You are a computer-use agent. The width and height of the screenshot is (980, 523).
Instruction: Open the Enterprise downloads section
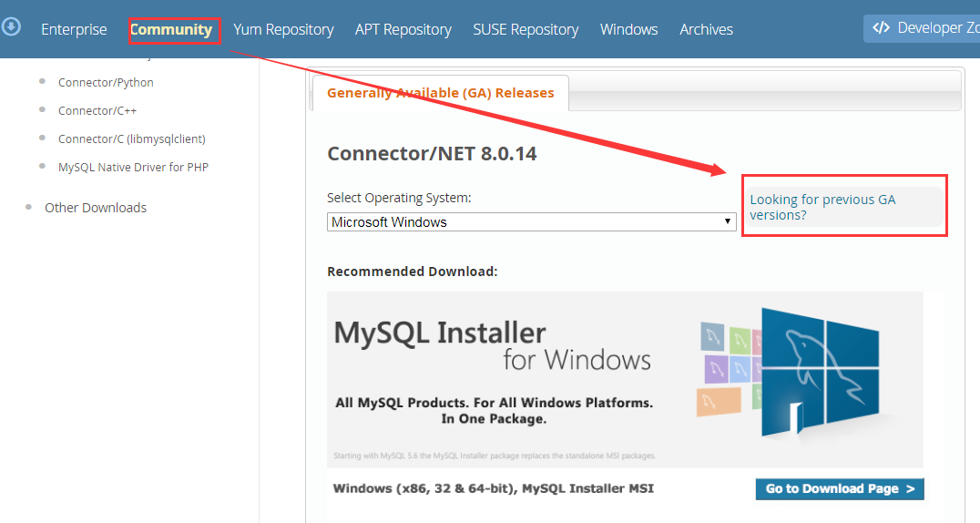(x=74, y=29)
